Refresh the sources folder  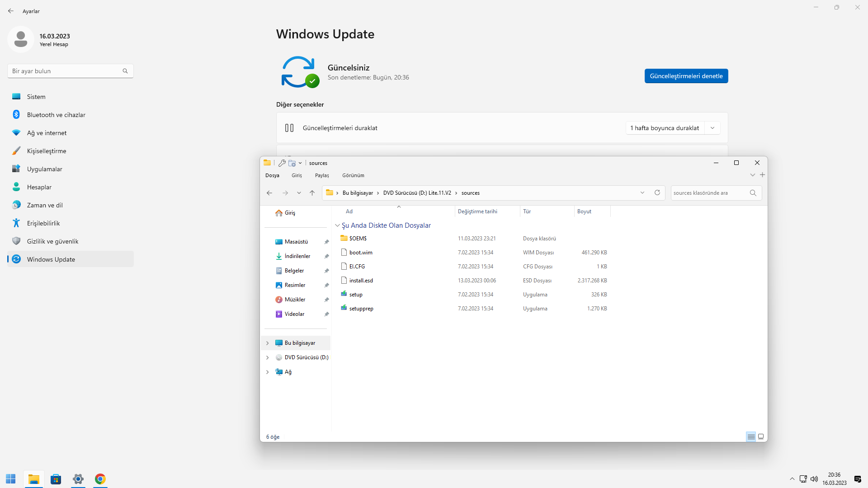pos(657,193)
